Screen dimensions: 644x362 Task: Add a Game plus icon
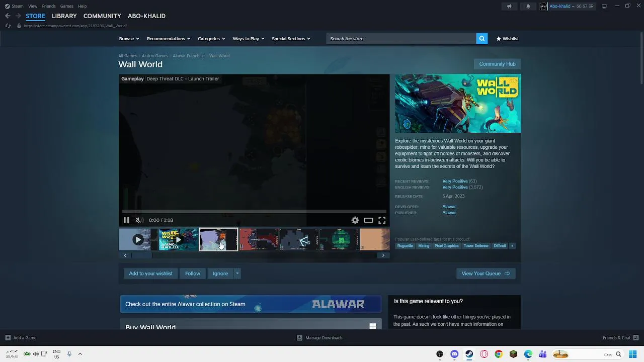pyautogui.click(x=8, y=338)
